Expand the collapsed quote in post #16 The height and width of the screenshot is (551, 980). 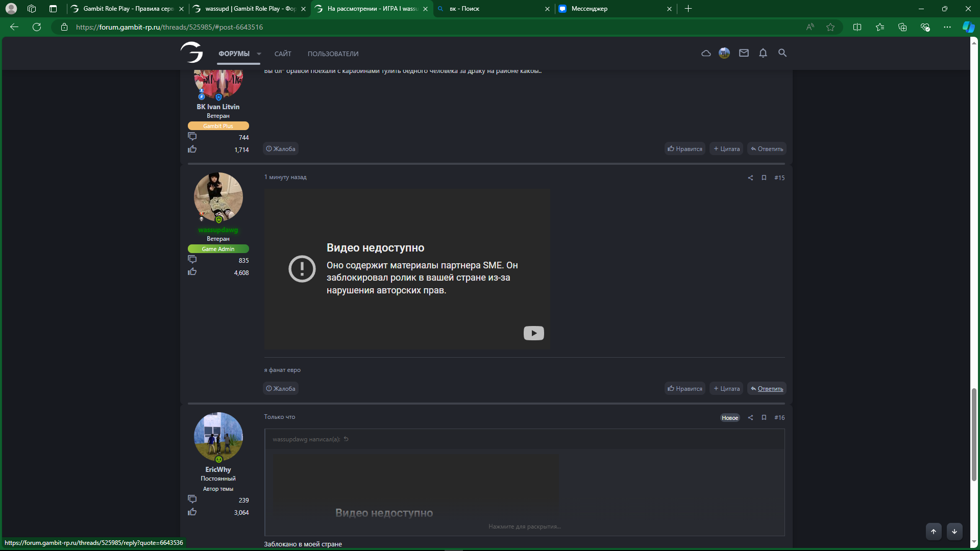point(524,527)
